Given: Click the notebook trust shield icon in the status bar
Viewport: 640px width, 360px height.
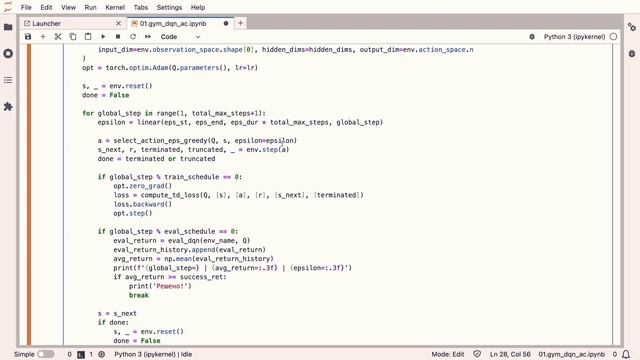Looking at the screenshot, I should [x=477, y=354].
